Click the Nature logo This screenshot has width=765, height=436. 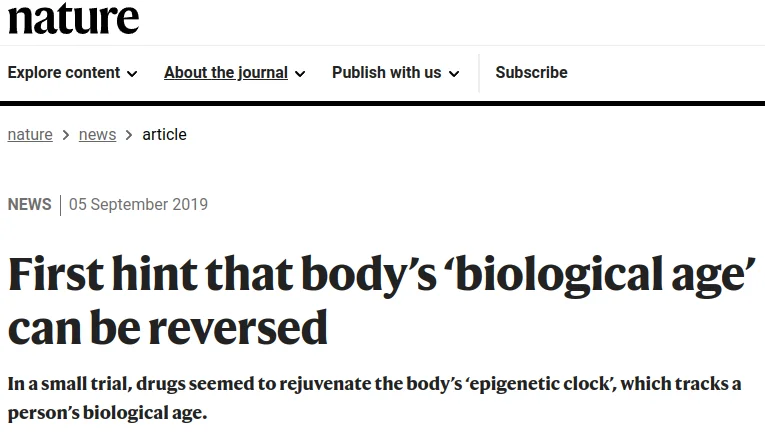tap(73, 17)
